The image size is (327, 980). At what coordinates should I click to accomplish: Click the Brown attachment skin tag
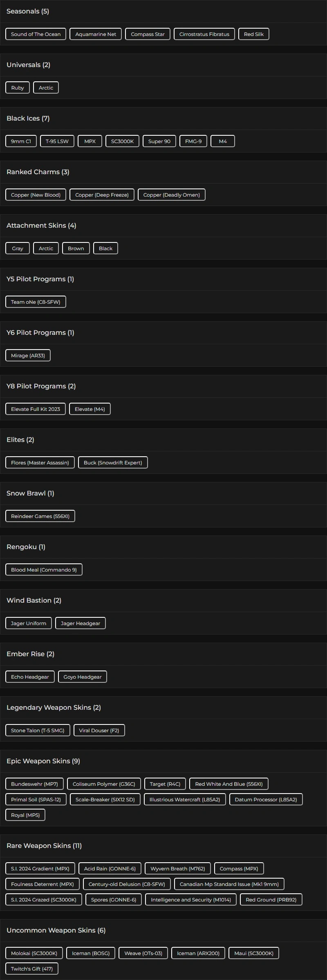click(76, 249)
